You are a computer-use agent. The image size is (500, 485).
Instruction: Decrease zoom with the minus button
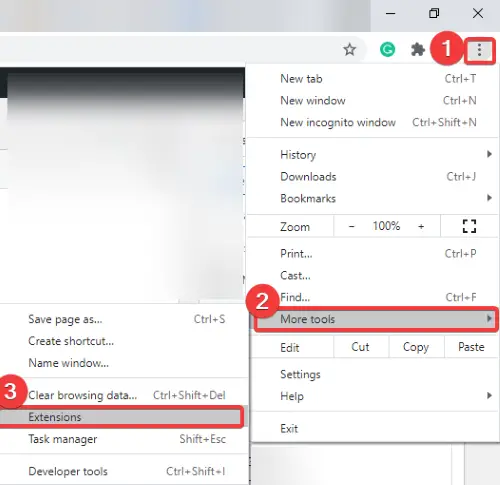click(351, 226)
